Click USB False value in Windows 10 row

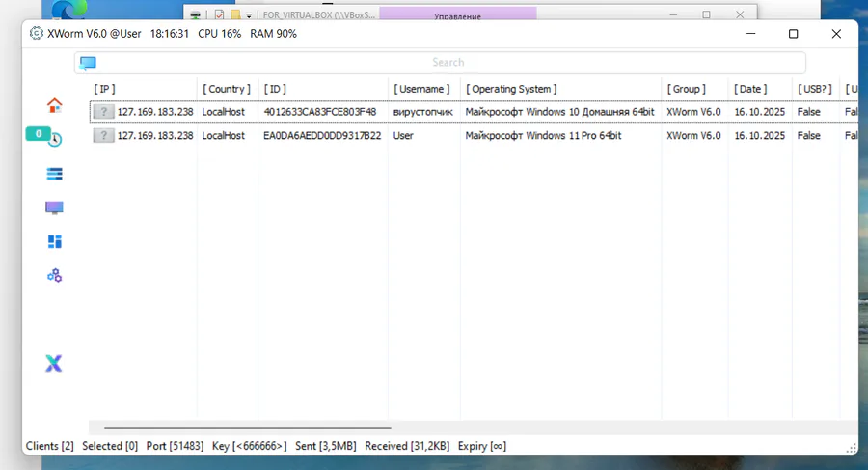tap(809, 112)
